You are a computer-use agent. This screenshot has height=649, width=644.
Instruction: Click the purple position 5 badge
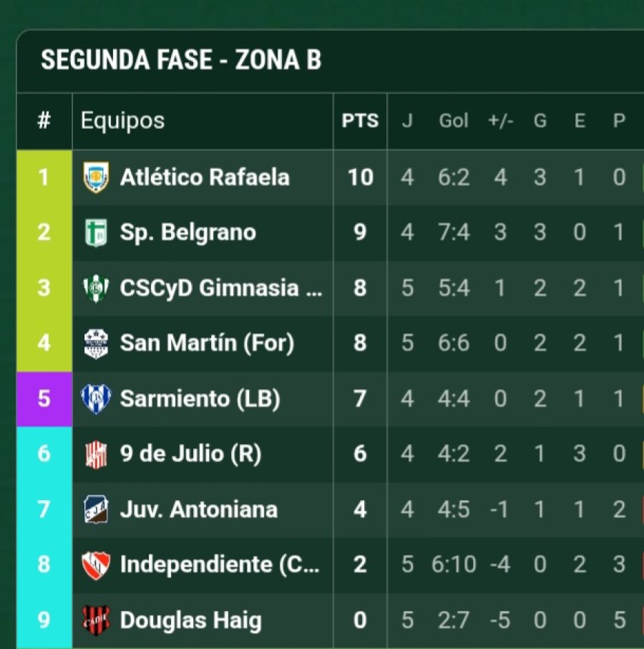tap(44, 399)
